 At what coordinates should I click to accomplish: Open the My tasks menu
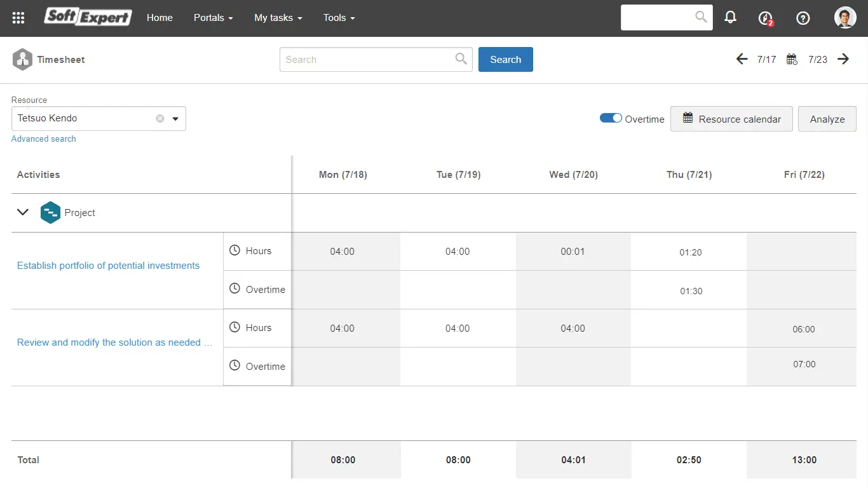(x=278, y=18)
